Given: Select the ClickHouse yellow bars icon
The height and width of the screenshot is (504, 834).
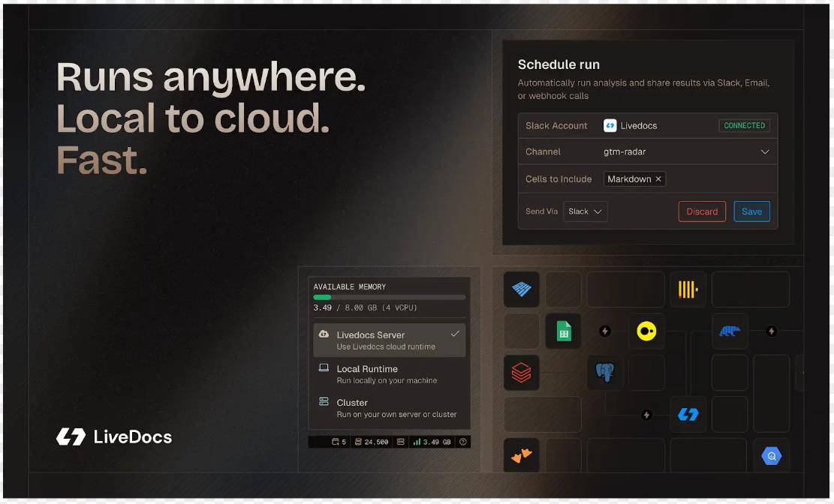Looking at the screenshot, I should (x=688, y=289).
